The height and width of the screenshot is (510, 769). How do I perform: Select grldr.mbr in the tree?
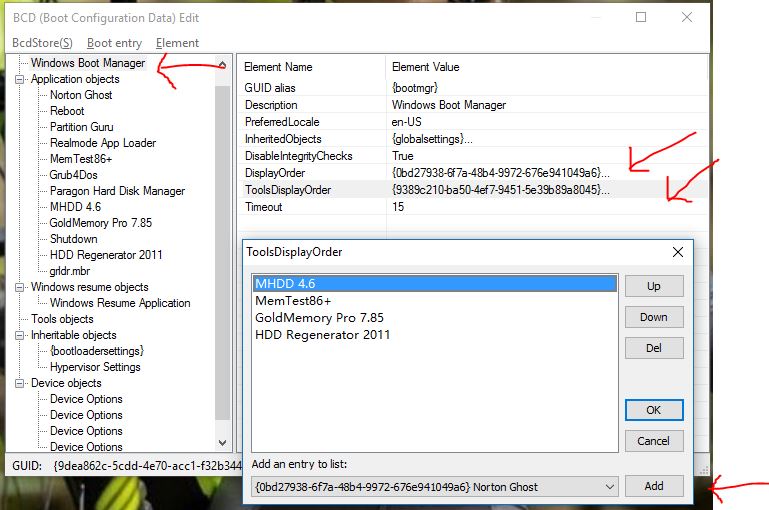70,271
